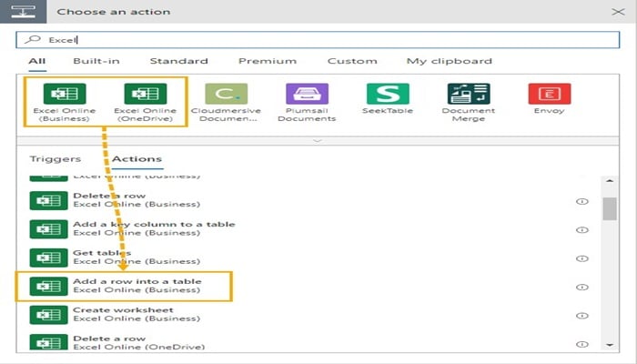Switch to the Premium tab
This screenshot has height=364, width=637.
[x=268, y=61]
